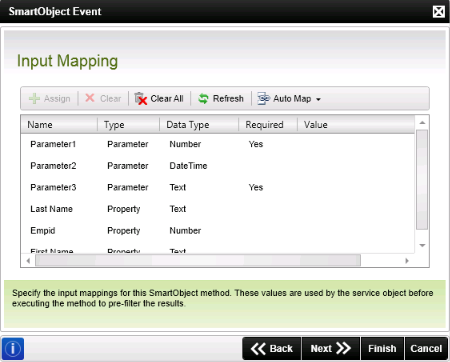Click the Value column header

[x=356, y=125]
